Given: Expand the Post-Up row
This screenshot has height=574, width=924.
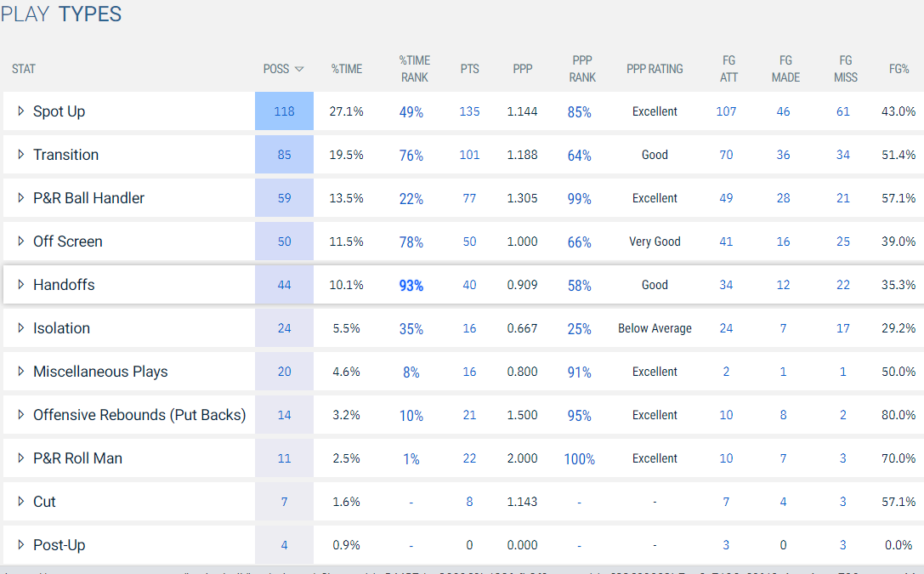Looking at the screenshot, I should coord(20,544).
